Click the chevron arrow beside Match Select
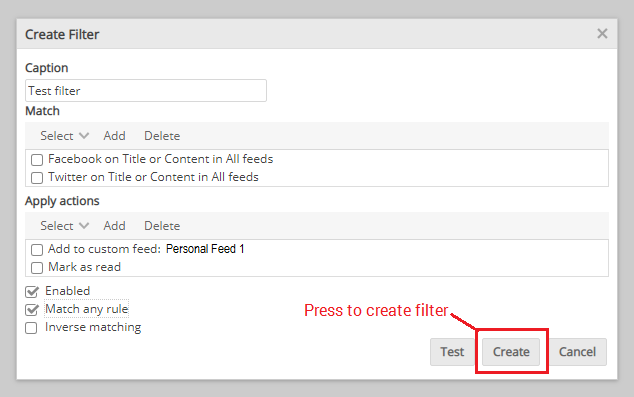 [x=84, y=136]
